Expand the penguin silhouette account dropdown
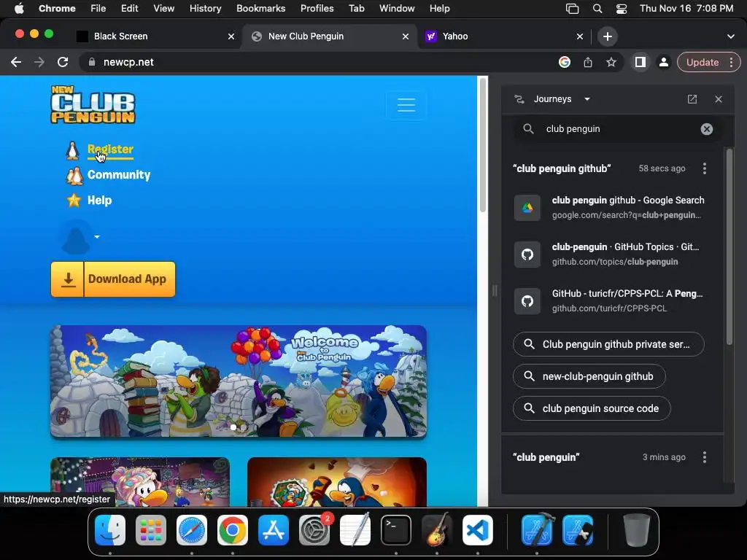Viewport: 747px width, 560px height. [79, 237]
